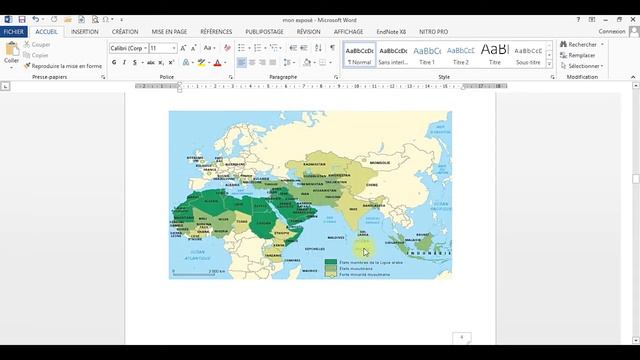Click the ruler tab selector icon
Viewport: 640px width, 360px height.
pos(5,86)
